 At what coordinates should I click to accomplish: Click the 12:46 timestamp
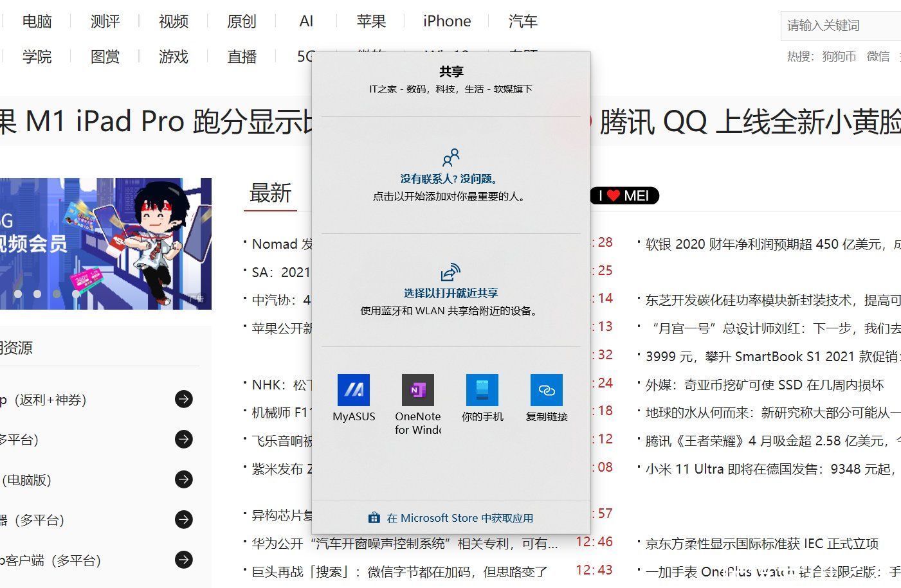click(594, 542)
